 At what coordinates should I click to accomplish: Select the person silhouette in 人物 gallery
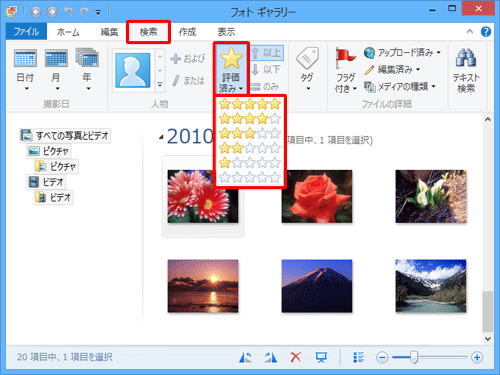click(133, 70)
